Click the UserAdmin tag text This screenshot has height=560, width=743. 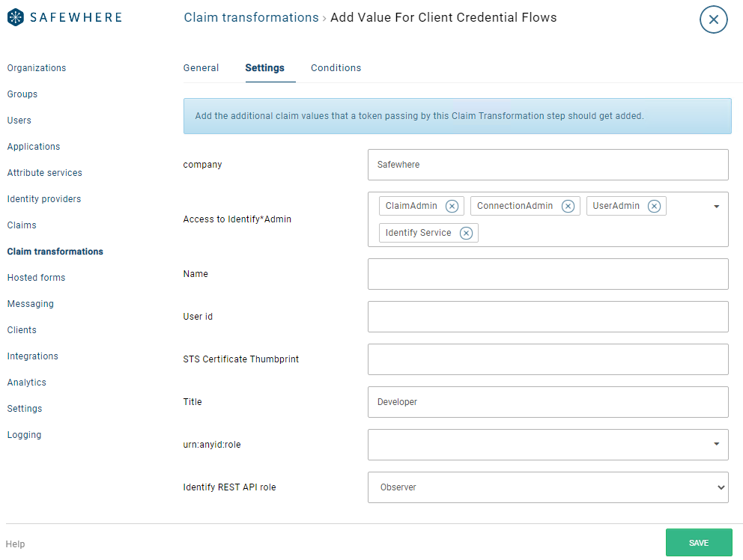tap(616, 206)
